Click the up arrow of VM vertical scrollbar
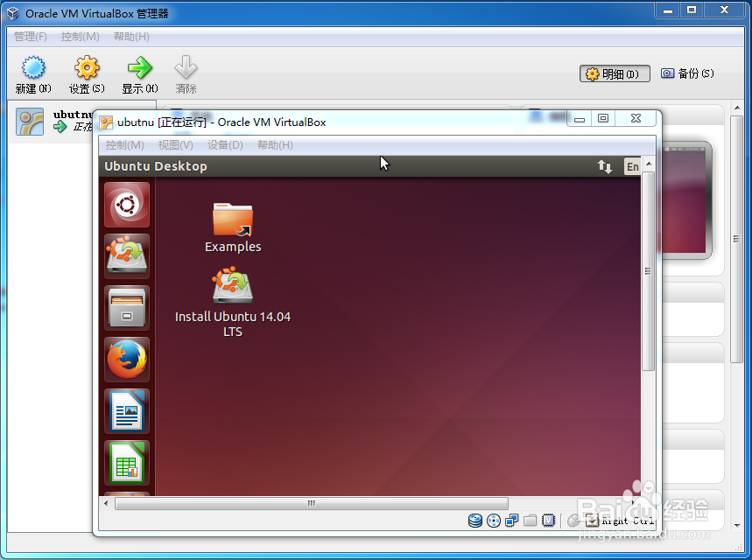The image size is (752, 560). coord(649,164)
